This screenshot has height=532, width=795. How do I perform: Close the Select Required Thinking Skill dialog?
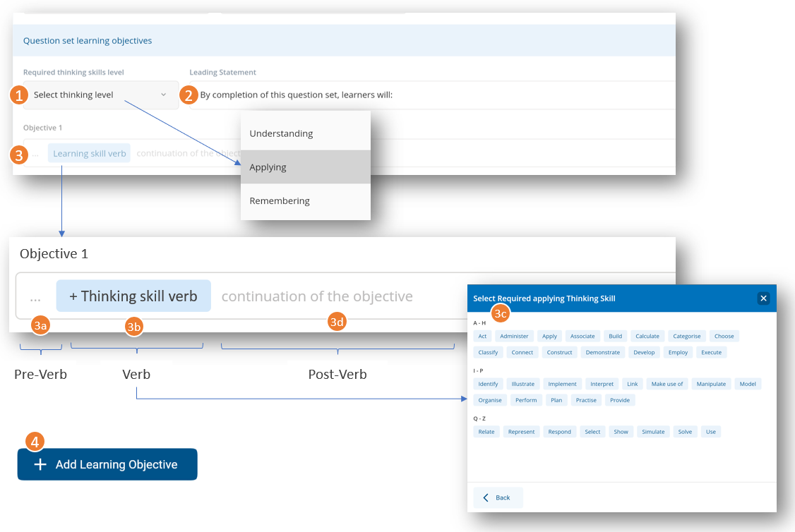pos(763,298)
